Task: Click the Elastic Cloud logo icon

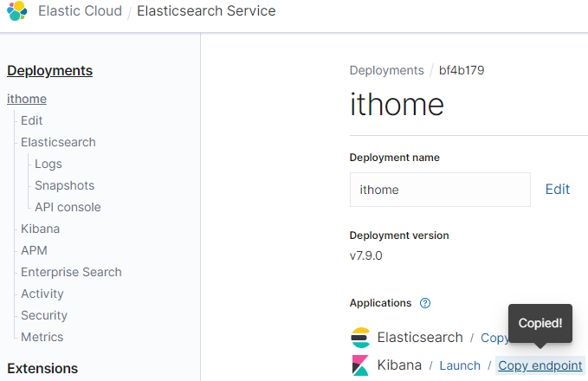Action: pyautogui.click(x=16, y=11)
